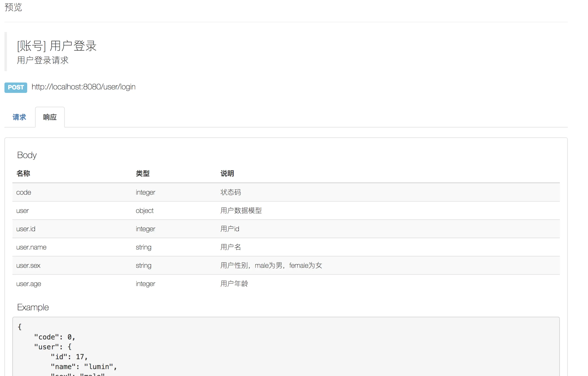Click the 用户数据模型 description
This screenshot has width=588, height=376.
(241, 211)
